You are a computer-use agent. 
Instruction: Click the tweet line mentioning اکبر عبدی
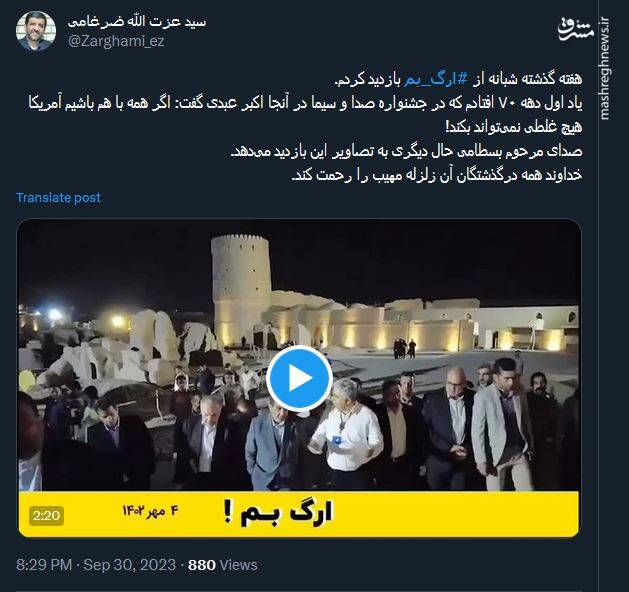click(305, 103)
